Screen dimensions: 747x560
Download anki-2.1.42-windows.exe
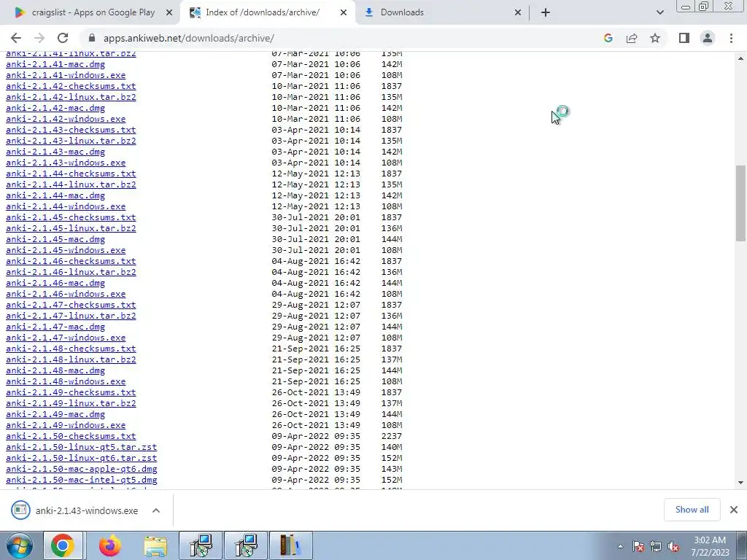[x=66, y=119]
